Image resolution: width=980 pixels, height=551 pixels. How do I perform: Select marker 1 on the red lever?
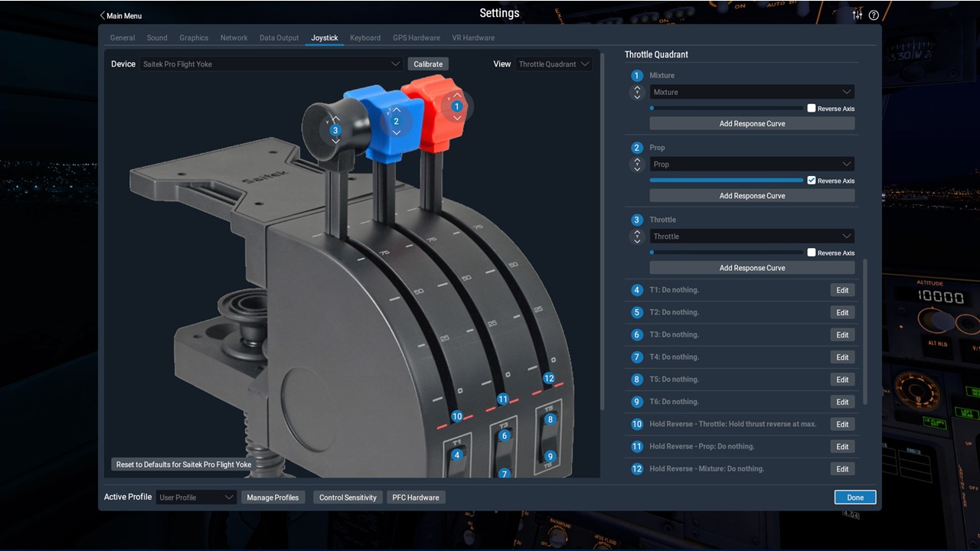tap(457, 106)
